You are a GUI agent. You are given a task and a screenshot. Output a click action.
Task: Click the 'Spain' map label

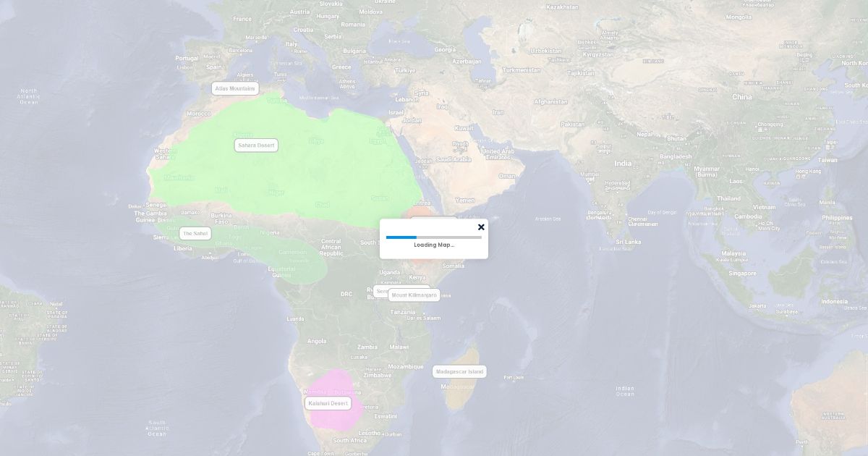[214, 67]
